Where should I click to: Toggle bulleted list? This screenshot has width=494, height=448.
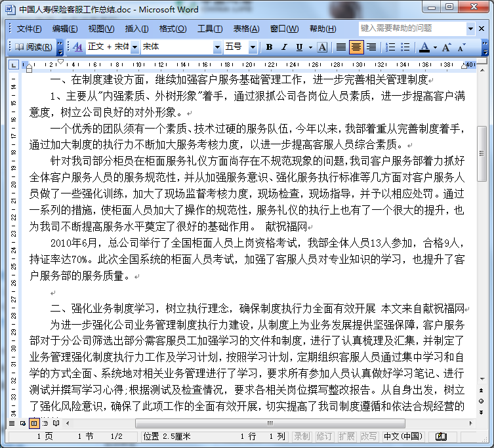pyautogui.click(x=405, y=47)
